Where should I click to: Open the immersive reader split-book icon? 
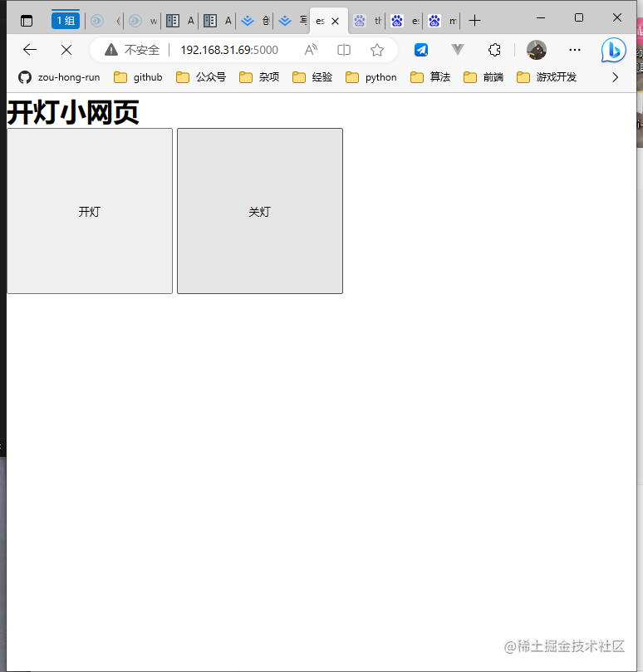[344, 50]
